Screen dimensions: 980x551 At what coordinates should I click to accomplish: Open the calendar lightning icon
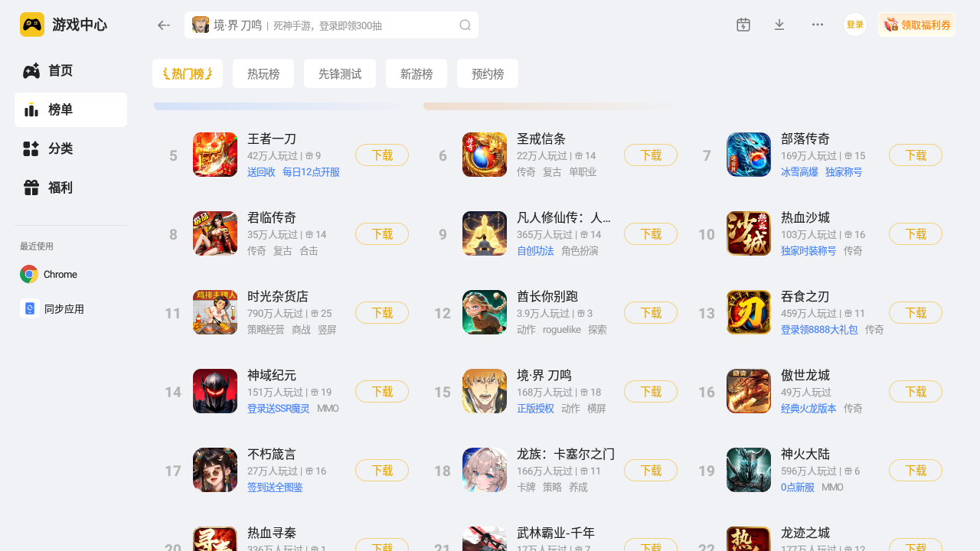[x=743, y=24]
